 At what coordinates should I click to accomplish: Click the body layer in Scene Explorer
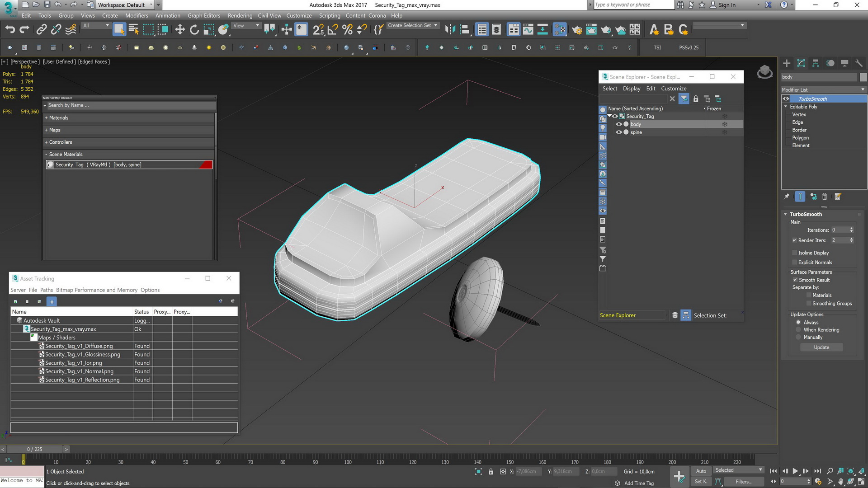coord(637,124)
